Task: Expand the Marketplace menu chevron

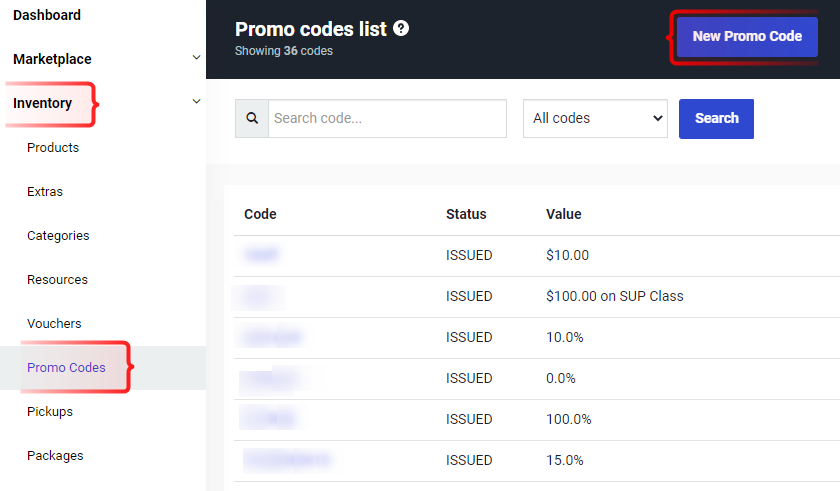Action: pyautogui.click(x=196, y=58)
